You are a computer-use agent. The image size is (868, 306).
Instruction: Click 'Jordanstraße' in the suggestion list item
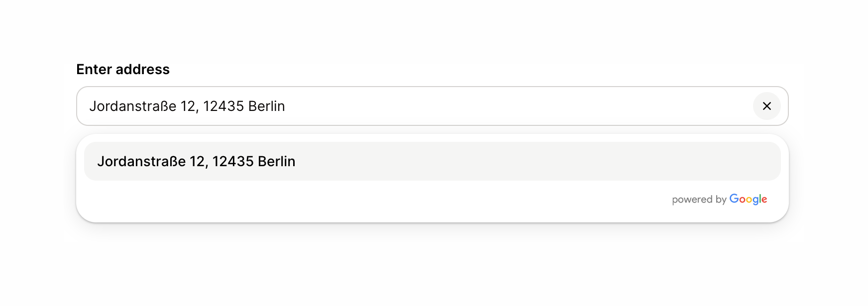click(x=141, y=161)
